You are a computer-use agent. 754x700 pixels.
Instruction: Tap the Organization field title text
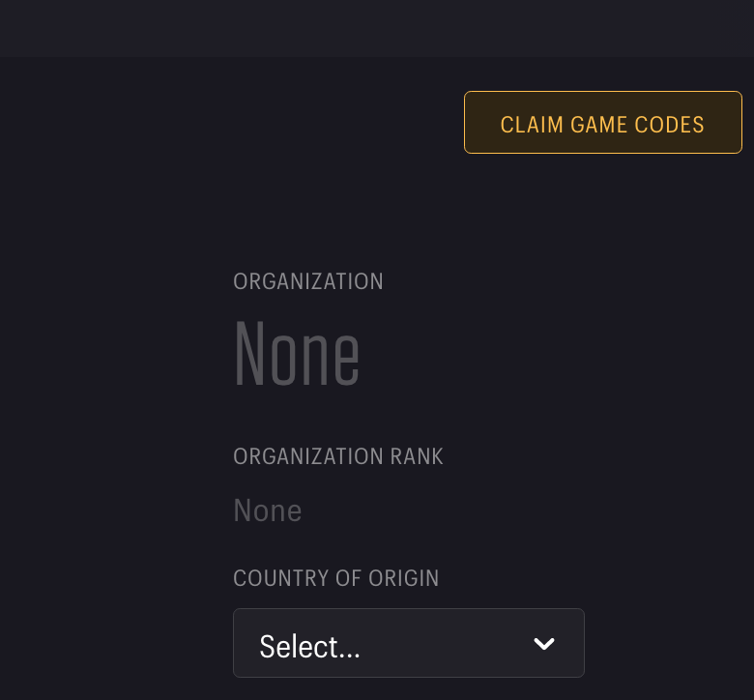tap(308, 281)
